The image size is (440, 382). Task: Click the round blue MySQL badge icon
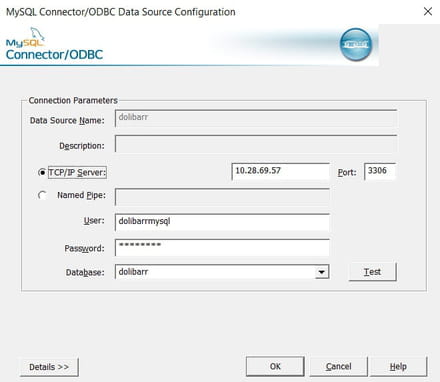(x=356, y=44)
